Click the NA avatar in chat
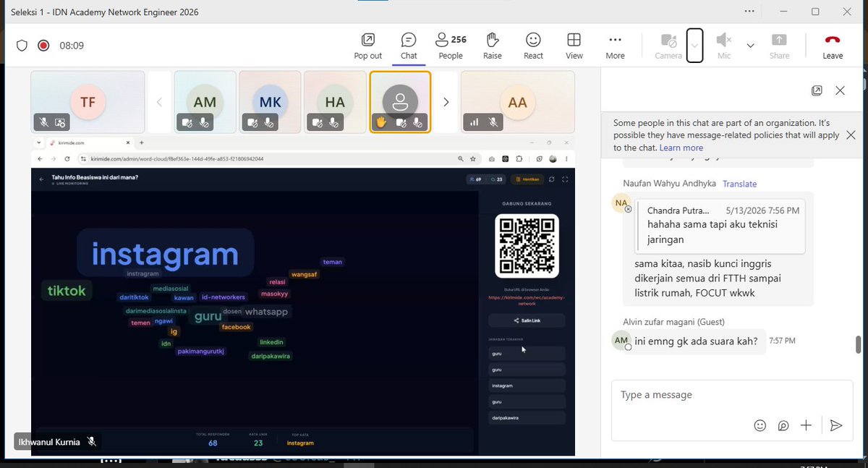 pyautogui.click(x=621, y=203)
